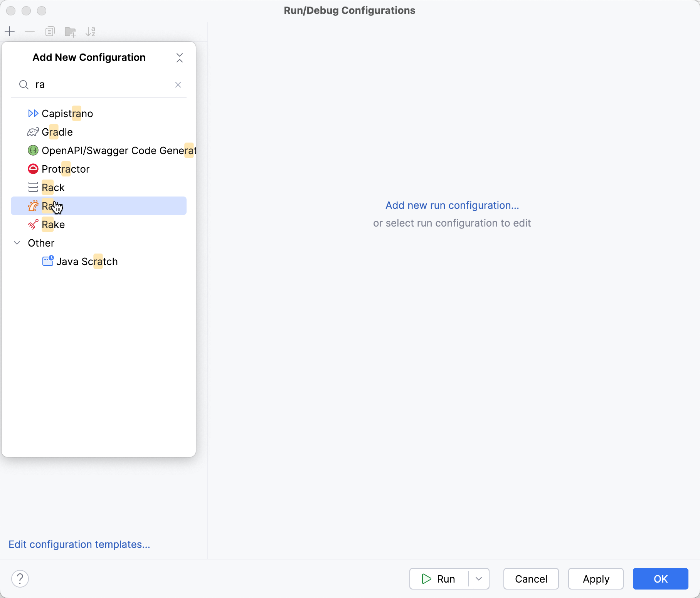Collapse the Other section chevron

(17, 243)
